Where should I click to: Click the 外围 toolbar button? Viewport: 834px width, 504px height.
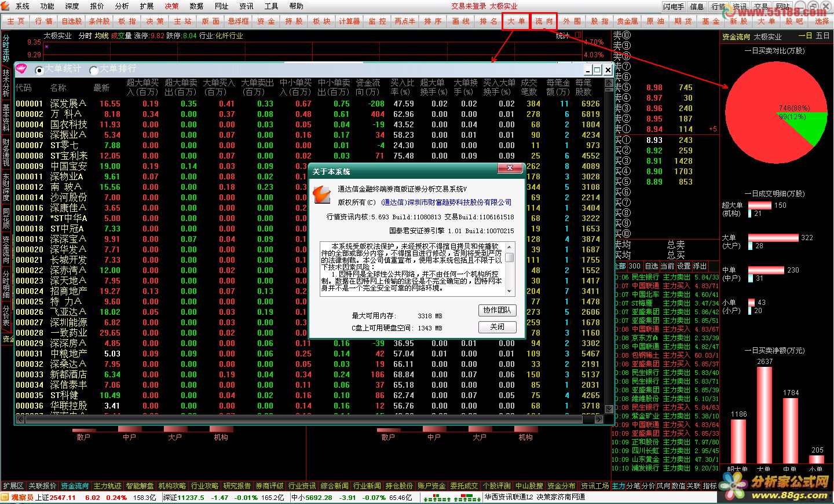[572, 21]
